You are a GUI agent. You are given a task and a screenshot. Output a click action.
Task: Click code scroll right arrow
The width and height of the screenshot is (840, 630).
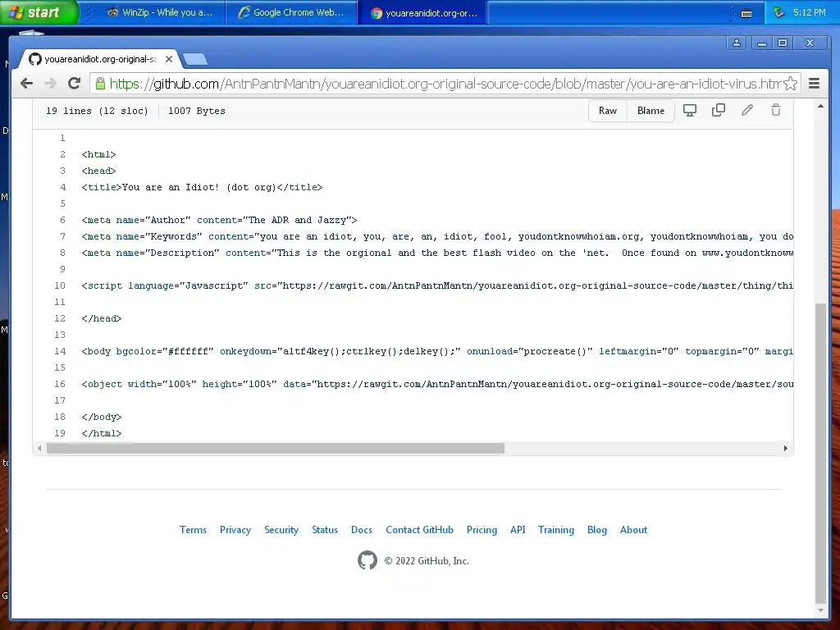click(785, 449)
